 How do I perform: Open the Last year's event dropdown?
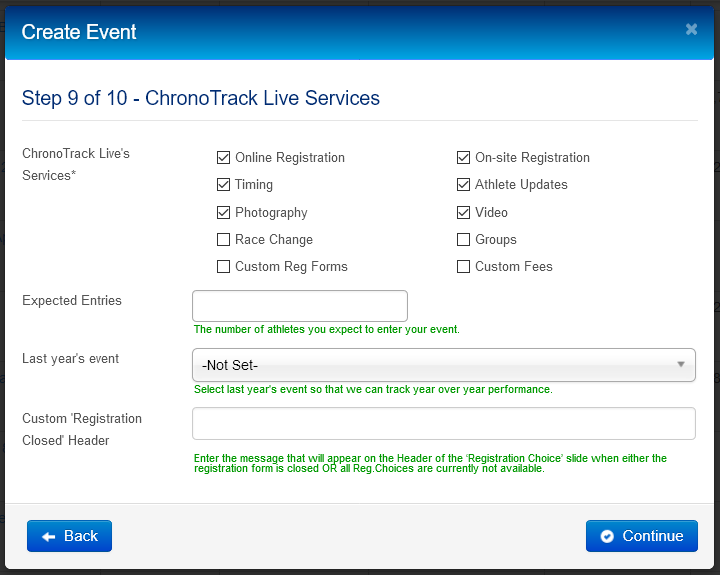[x=444, y=365]
